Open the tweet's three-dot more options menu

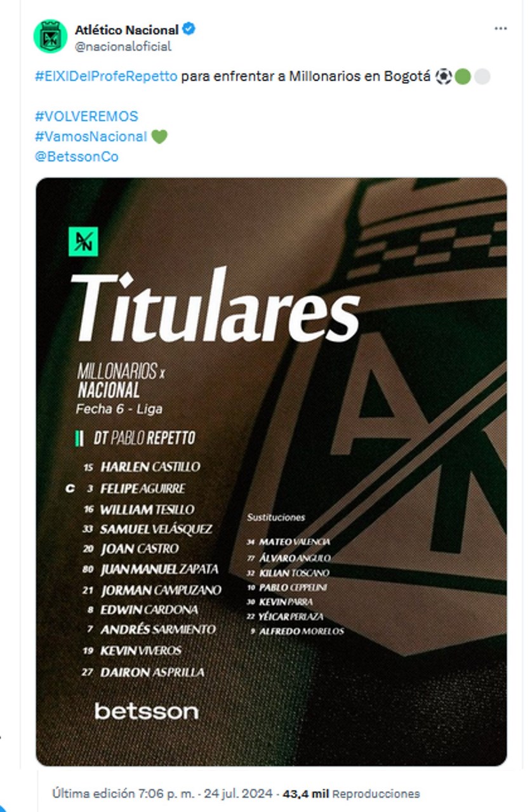point(501,29)
